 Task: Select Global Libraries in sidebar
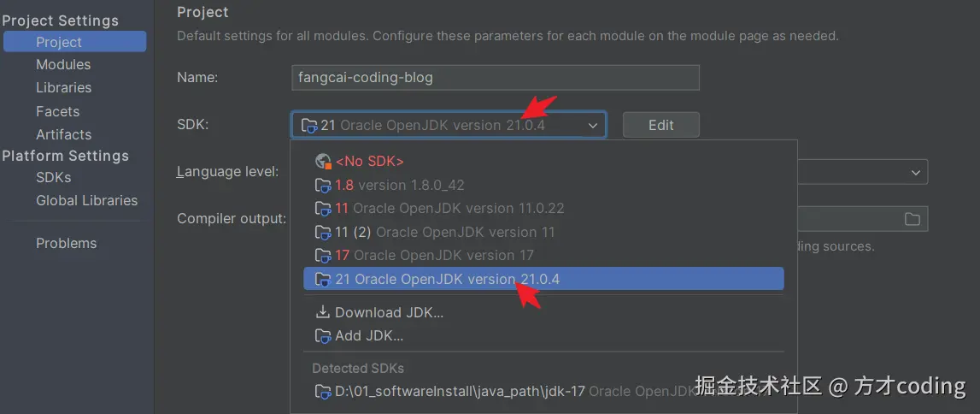coord(86,200)
